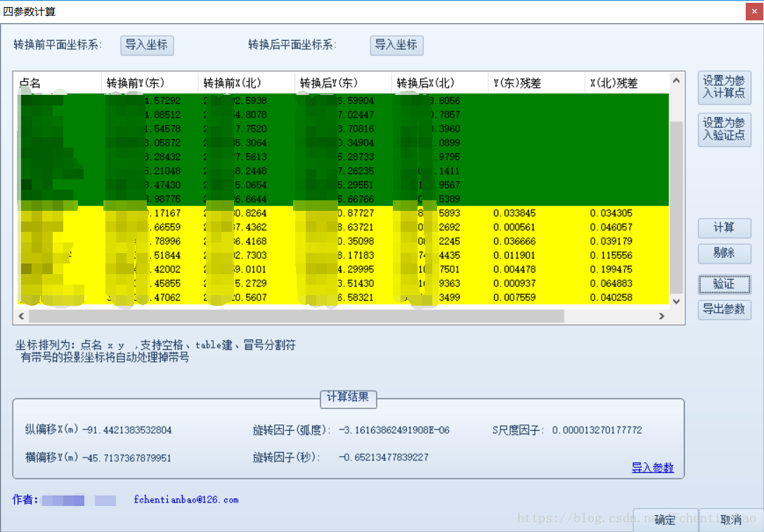
Task: Click the 旋转因子(秒) value -0.65213477839227
Action: pos(384,458)
